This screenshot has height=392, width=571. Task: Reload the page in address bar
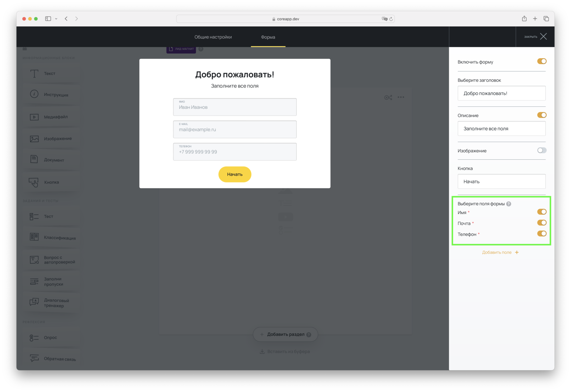(391, 19)
